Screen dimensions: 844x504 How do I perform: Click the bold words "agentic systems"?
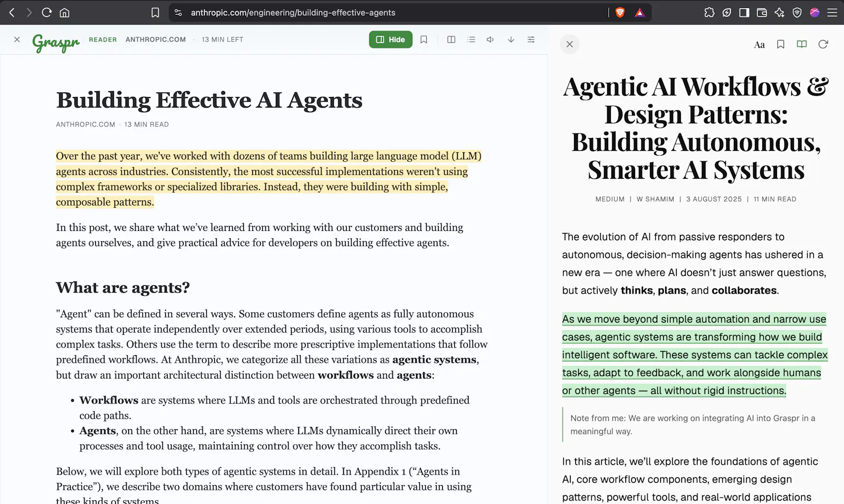tap(434, 360)
